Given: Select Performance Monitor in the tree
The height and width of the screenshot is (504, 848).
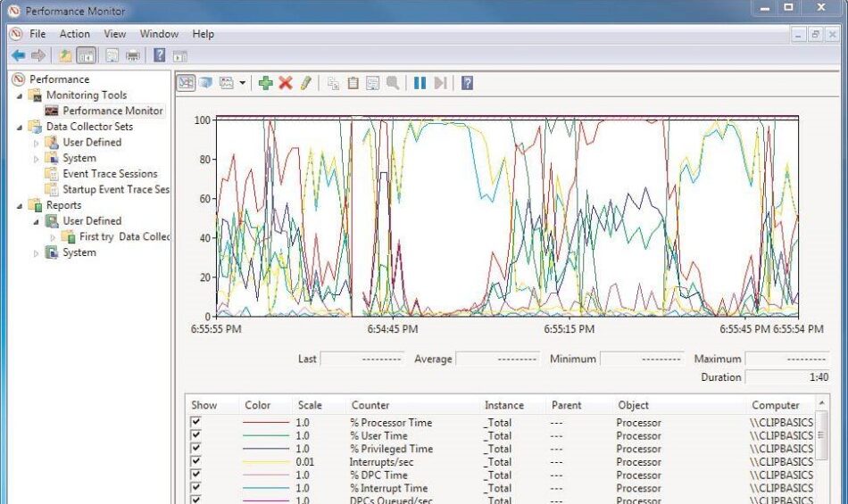Looking at the screenshot, I should [112, 111].
